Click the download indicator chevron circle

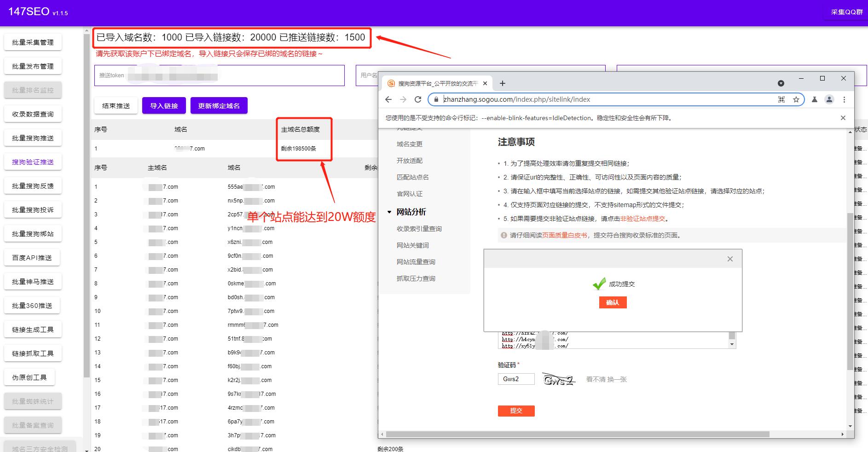pyautogui.click(x=781, y=83)
